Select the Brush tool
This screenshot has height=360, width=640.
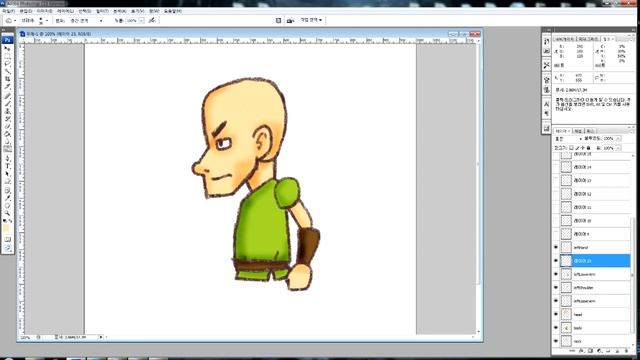pos(7,103)
